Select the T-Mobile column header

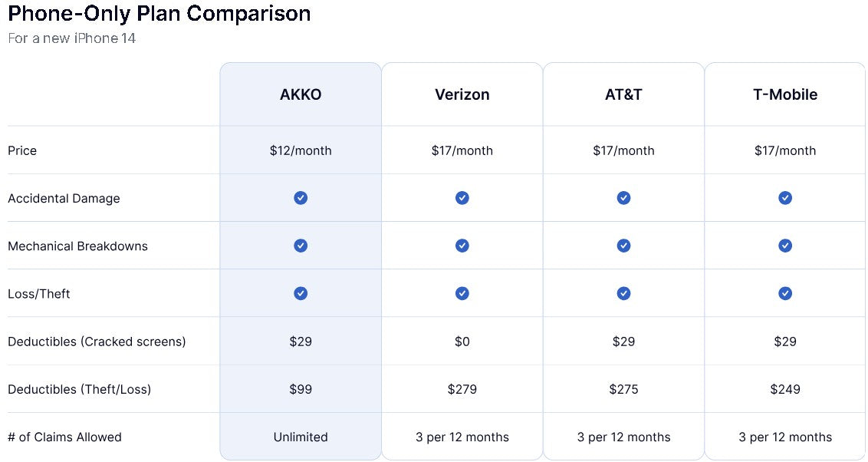785,95
